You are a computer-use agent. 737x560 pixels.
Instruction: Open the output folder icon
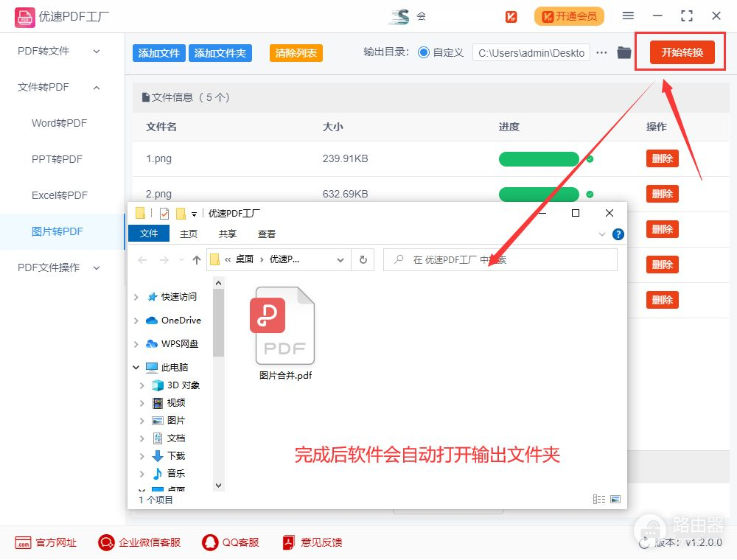coord(624,52)
